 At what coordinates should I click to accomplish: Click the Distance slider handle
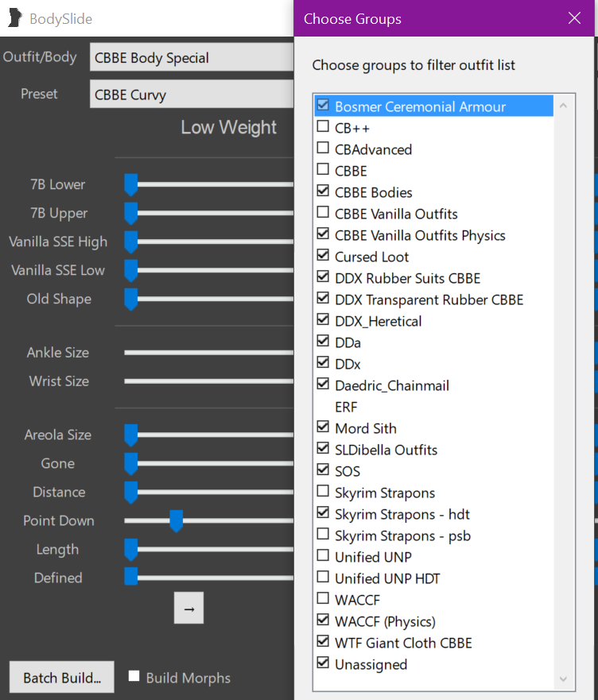coord(131,493)
